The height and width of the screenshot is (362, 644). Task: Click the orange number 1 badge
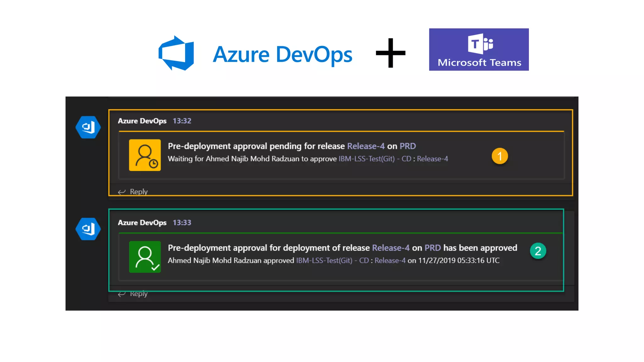(500, 156)
